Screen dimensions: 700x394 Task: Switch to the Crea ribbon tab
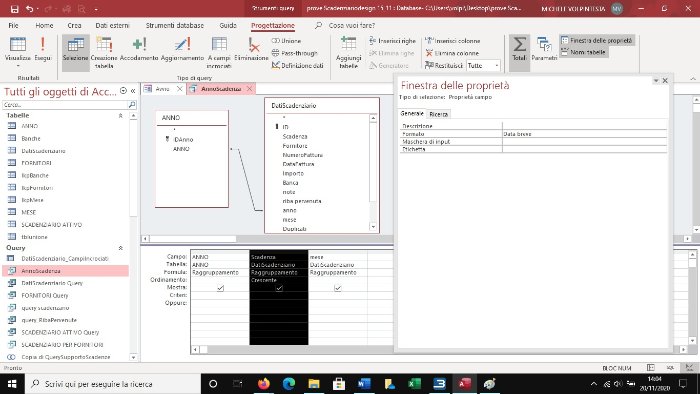coord(74,25)
